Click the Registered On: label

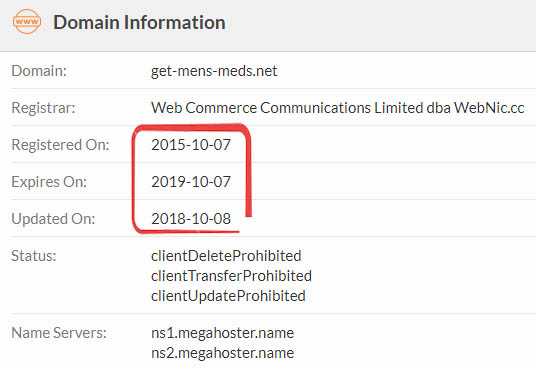(x=61, y=145)
